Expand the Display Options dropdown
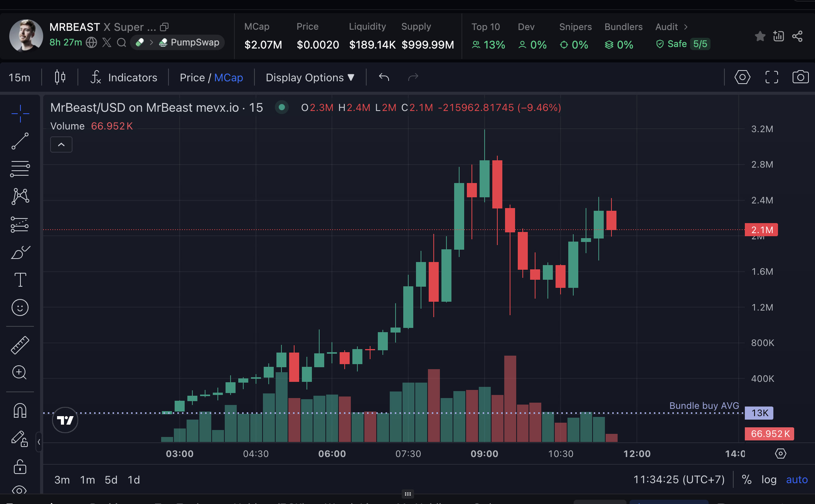Viewport: 815px width, 504px height. (310, 77)
